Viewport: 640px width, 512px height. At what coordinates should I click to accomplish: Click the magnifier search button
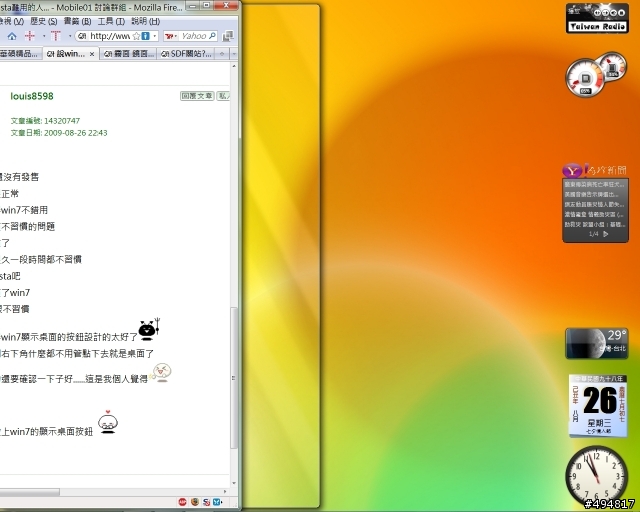(212, 36)
